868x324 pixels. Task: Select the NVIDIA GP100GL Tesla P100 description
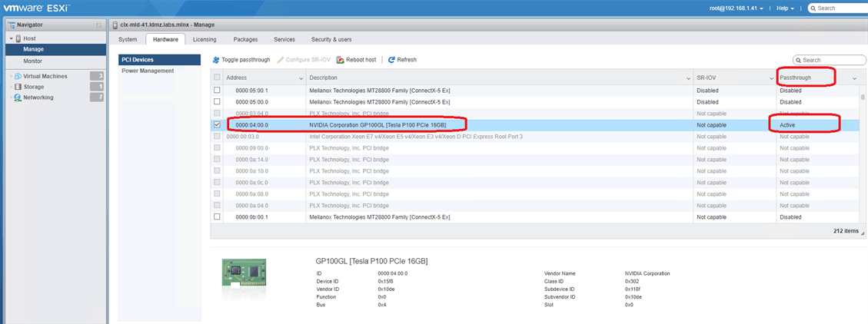(377, 125)
